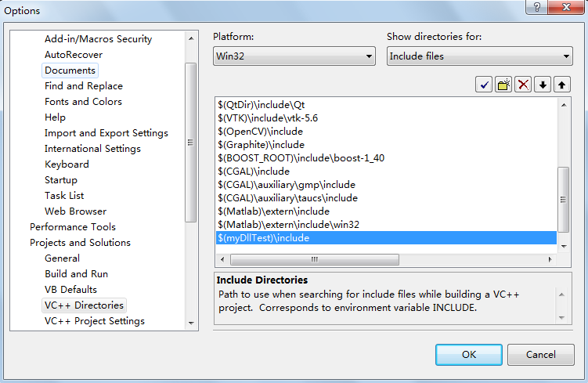Screen dimensions: 588x383
Task: Open the Show directories for dropdown
Action: tap(480, 56)
